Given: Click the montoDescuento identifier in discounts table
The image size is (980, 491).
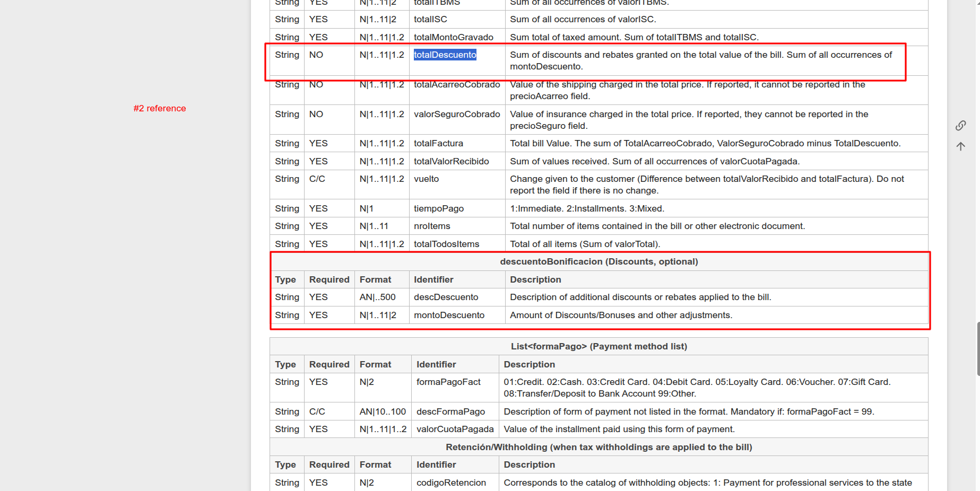Looking at the screenshot, I should [449, 315].
